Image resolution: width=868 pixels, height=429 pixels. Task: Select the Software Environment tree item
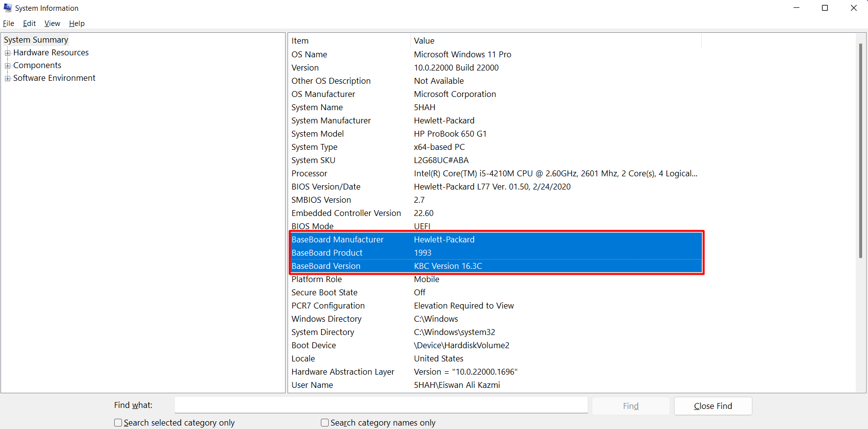54,78
